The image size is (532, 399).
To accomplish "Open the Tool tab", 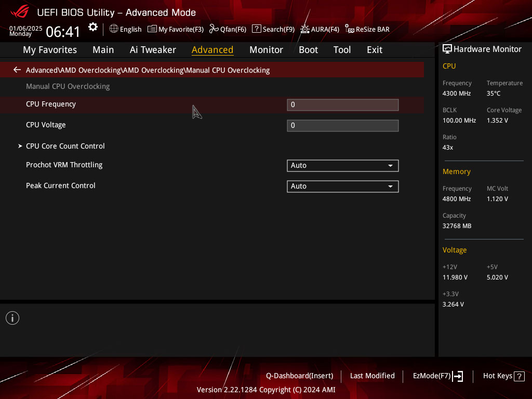I will pyautogui.click(x=342, y=50).
